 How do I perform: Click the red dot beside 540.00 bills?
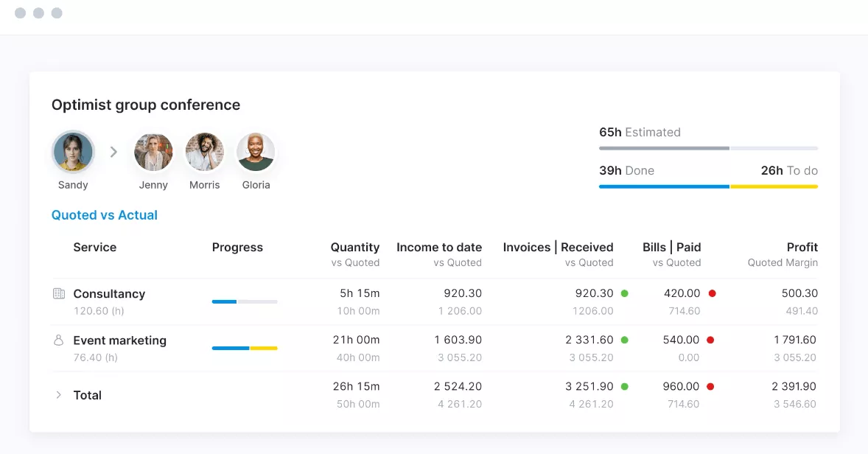(x=710, y=340)
